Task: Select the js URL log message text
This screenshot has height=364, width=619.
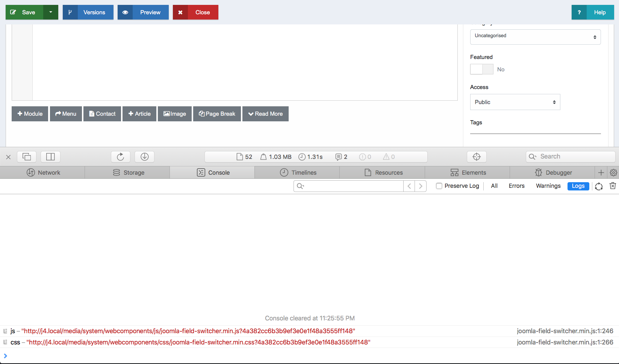Action: pos(188,331)
